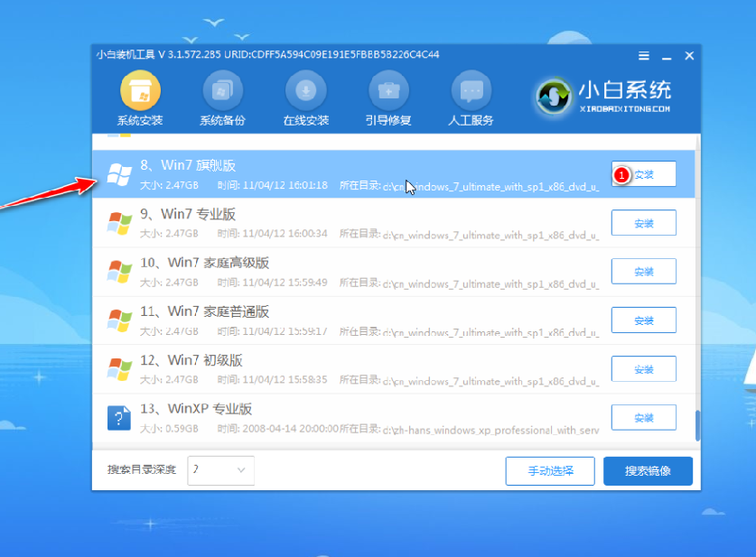Select the '8、Win7 旗舰版' title text
This screenshot has width=756, height=557.
coord(188,165)
